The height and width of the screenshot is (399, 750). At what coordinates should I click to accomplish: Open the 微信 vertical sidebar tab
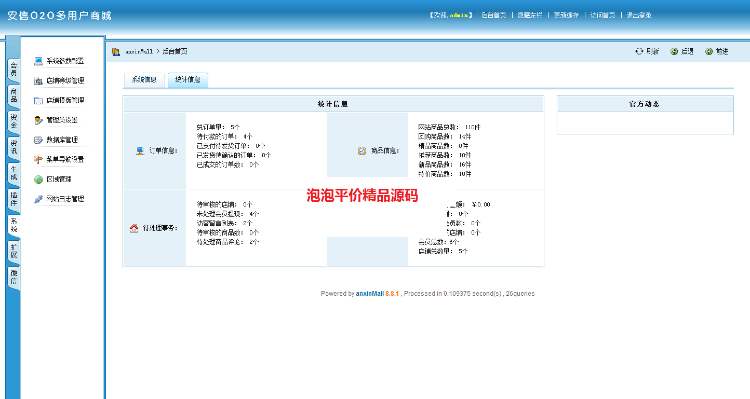pos(13,278)
